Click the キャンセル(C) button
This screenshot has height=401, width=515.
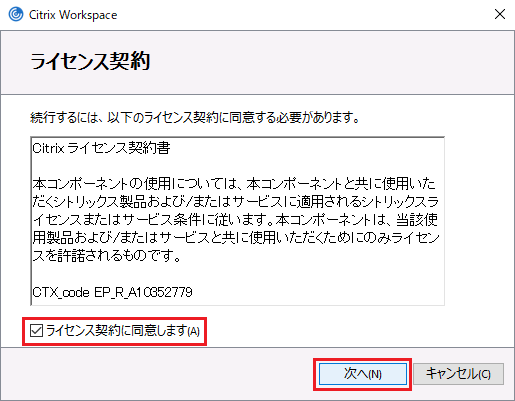pos(458,374)
